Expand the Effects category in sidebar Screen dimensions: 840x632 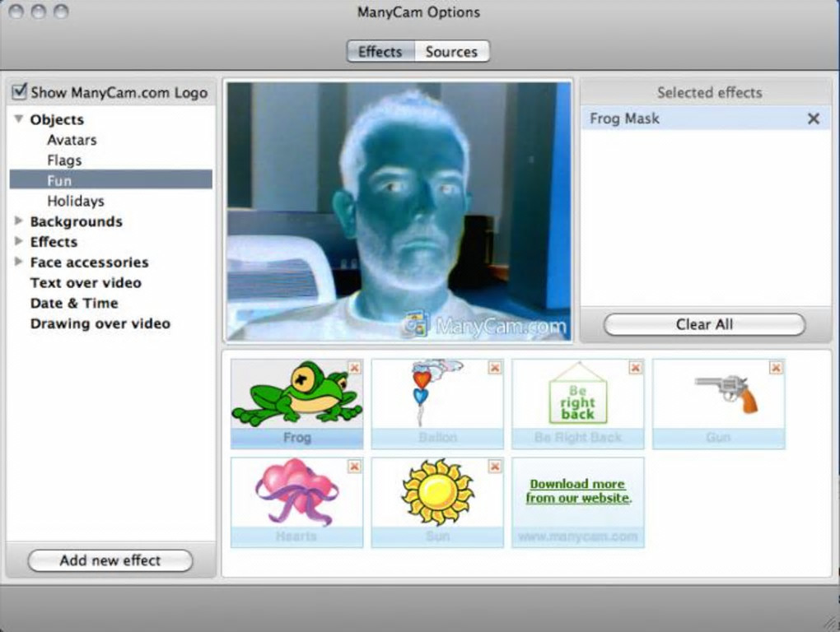(19, 241)
